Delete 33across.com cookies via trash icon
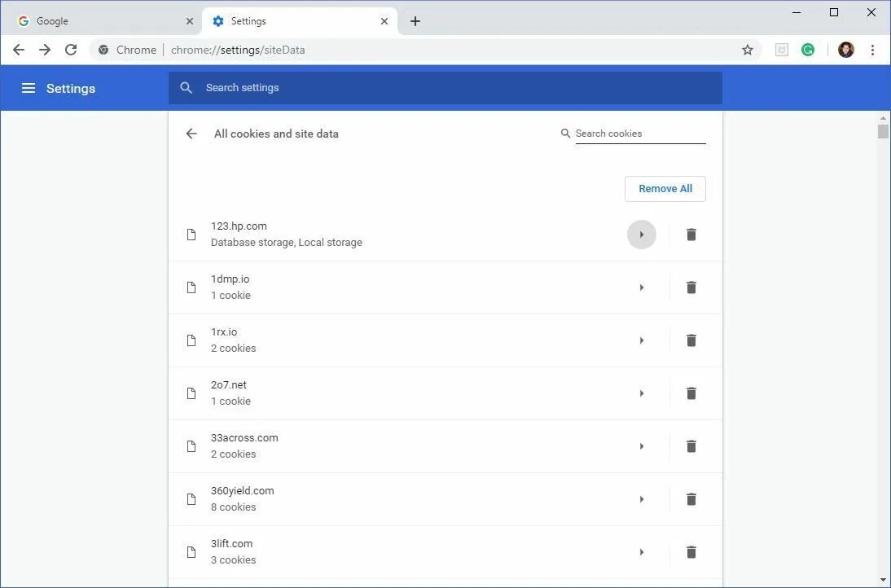Viewport: 891px width, 588px height. (x=691, y=446)
